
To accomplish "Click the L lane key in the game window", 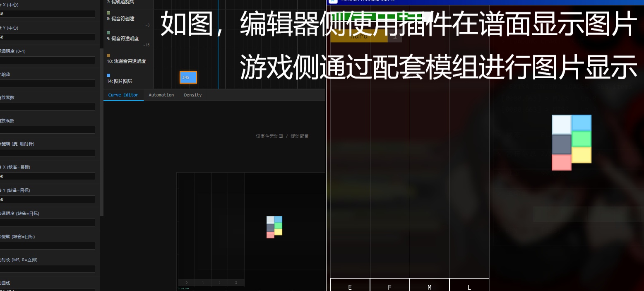I will coord(469,285).
